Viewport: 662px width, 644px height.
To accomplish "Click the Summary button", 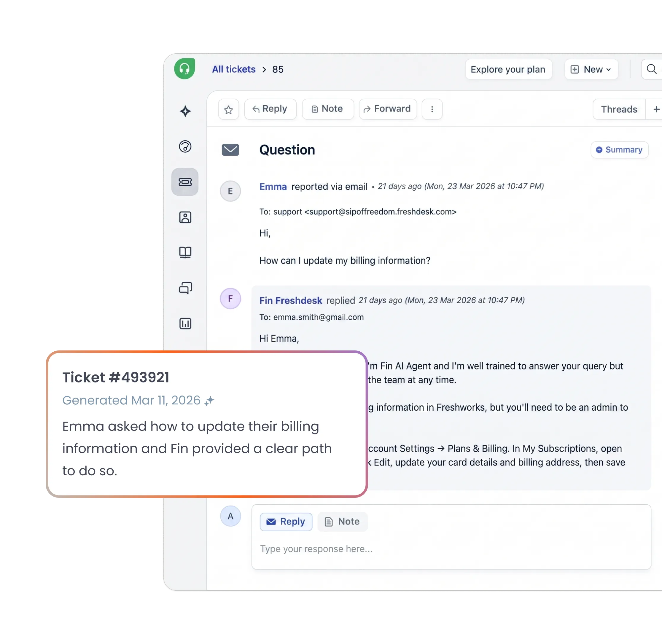I will tap(619, 149).
